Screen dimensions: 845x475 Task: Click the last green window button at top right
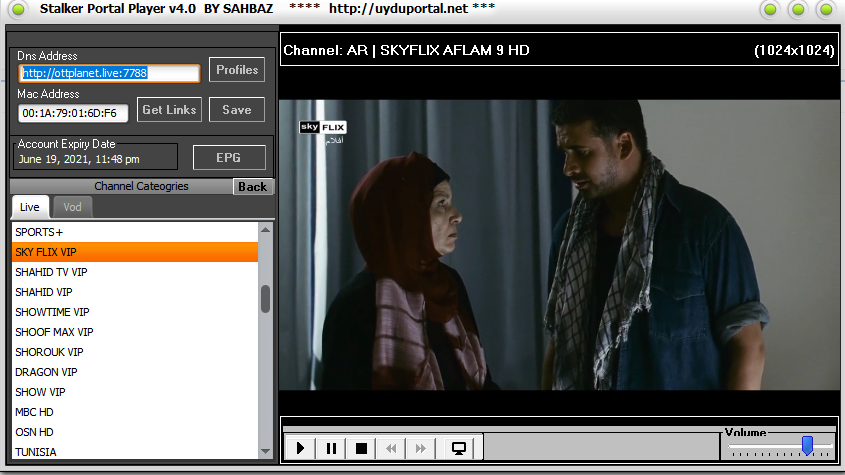826,9
